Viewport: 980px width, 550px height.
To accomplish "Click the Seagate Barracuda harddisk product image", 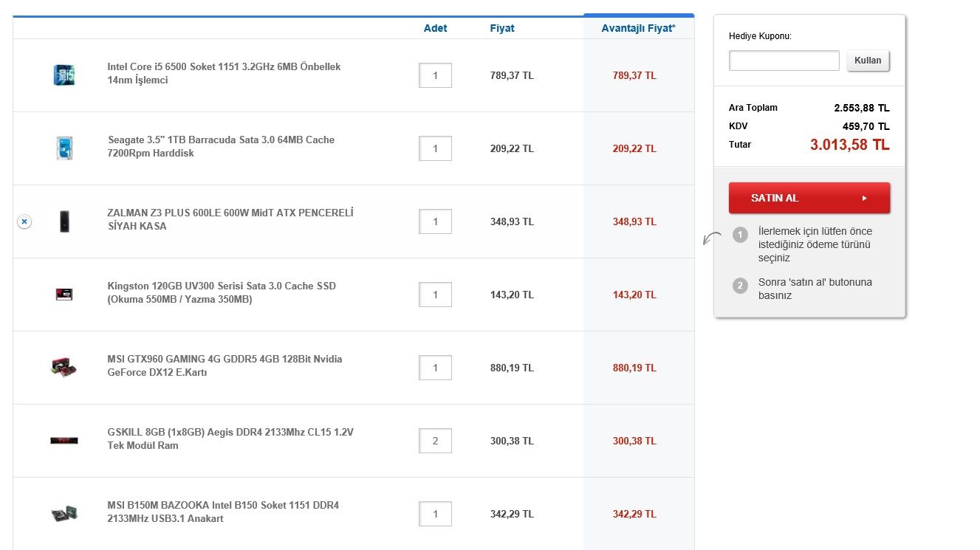I will 64,148.
